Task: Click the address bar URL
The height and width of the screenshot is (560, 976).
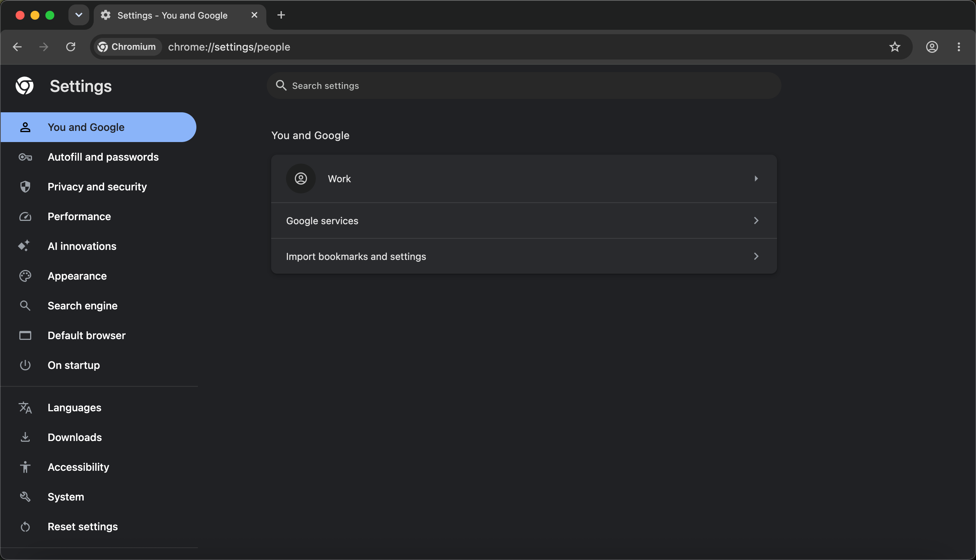Action: (x=229, y=47)
